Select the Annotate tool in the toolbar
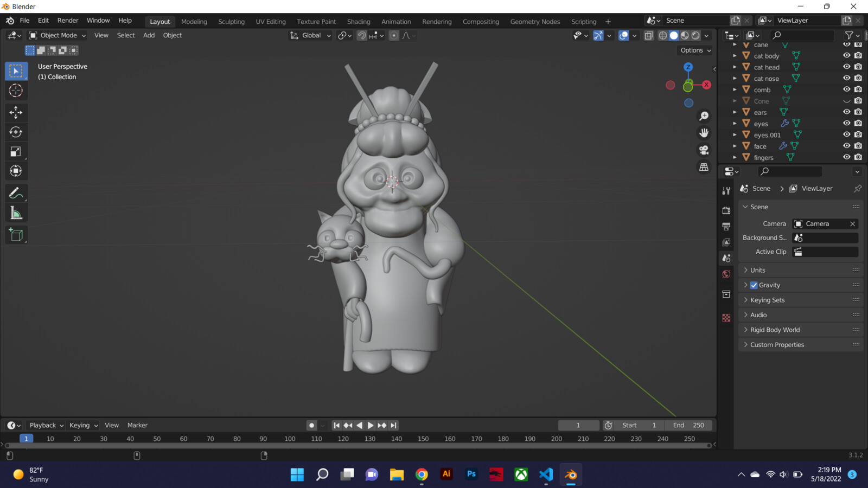The width and height of the screenshot is (868, 488). click(16, 192)
